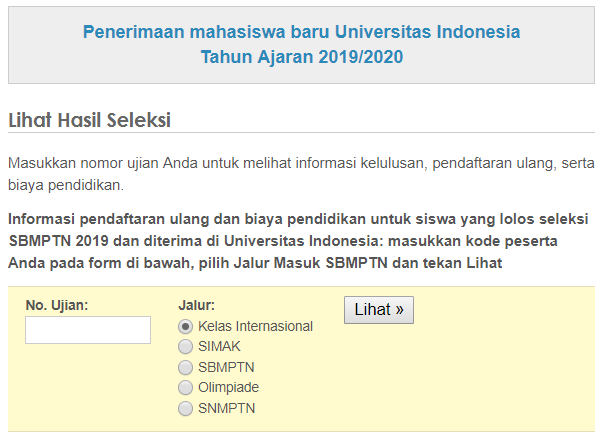Click the No. Ujian text input field

pos(88,330)
